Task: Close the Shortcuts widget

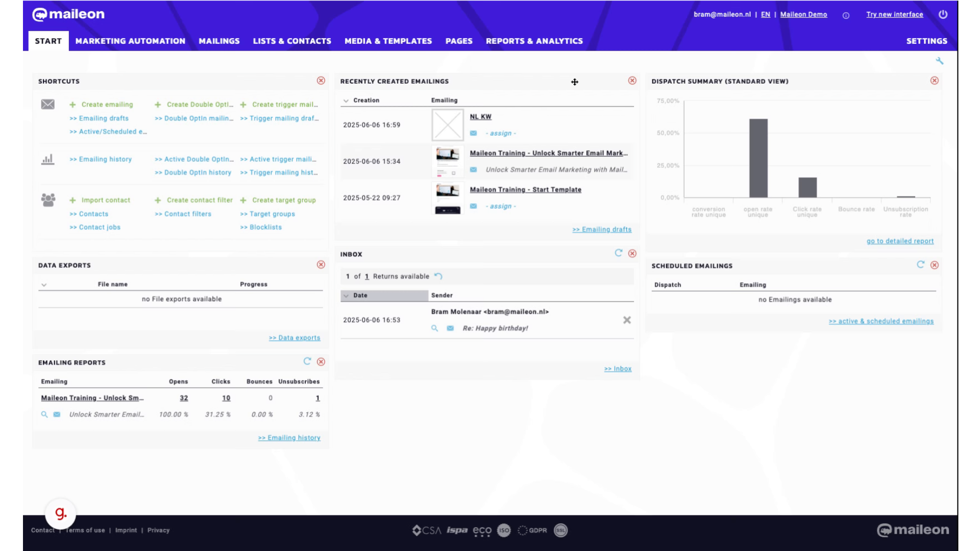Action: tap(321, 81)
